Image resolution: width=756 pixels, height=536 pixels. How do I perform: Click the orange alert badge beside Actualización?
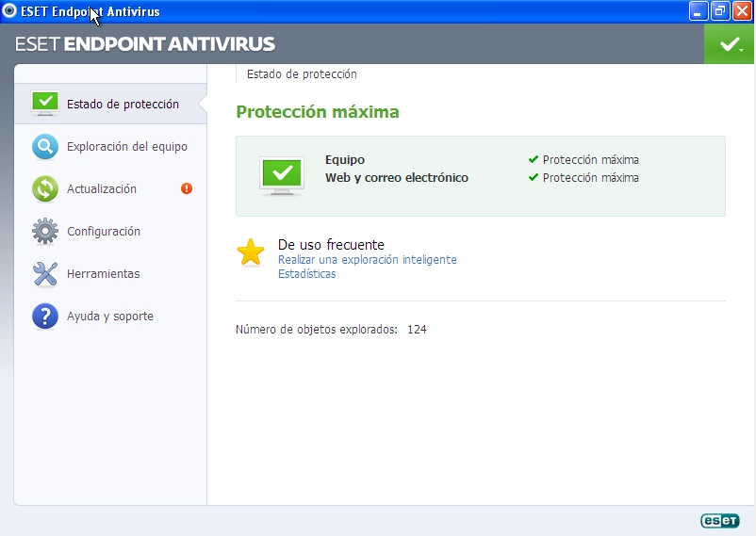(x=187, y=188)
